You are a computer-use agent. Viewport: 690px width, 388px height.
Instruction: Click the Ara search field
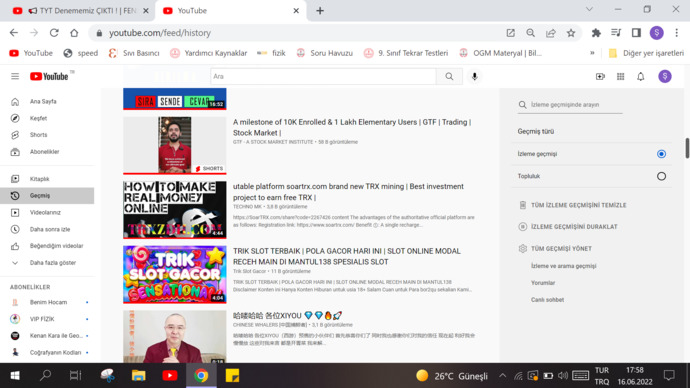pyautogui.click(x=323, y=77)
